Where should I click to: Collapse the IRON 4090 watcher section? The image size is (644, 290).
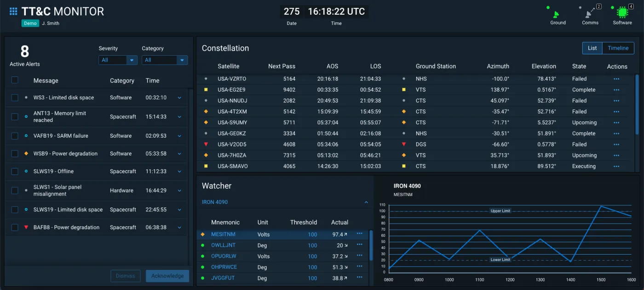(366, 202)
